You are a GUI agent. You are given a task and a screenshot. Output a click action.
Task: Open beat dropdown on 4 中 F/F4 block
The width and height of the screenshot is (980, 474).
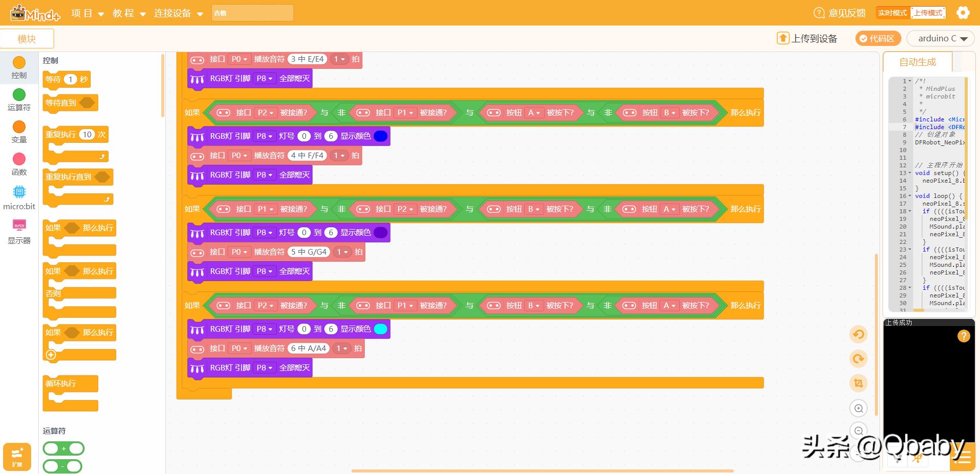click(339, 156)
